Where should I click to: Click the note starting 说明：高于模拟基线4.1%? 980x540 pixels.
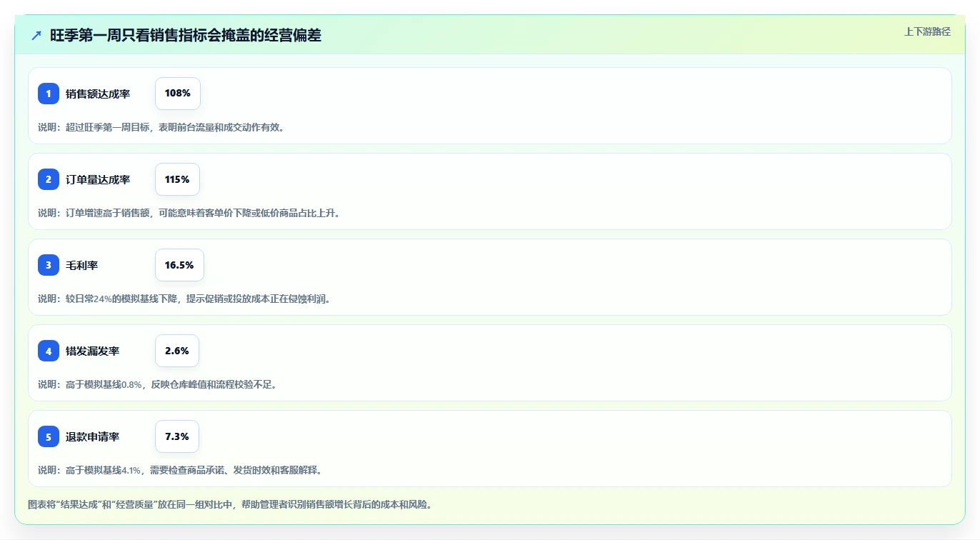[x=180, y=470]
